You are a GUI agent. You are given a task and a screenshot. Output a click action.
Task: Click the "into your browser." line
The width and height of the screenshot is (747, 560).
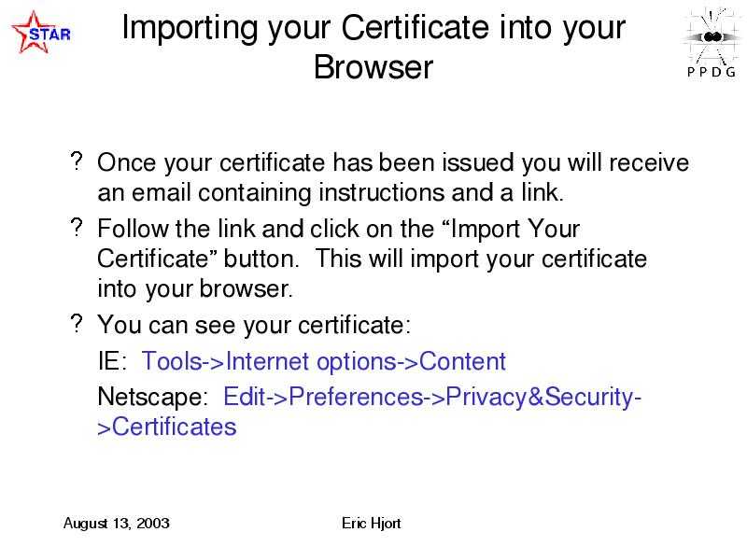tap(195, 289)
